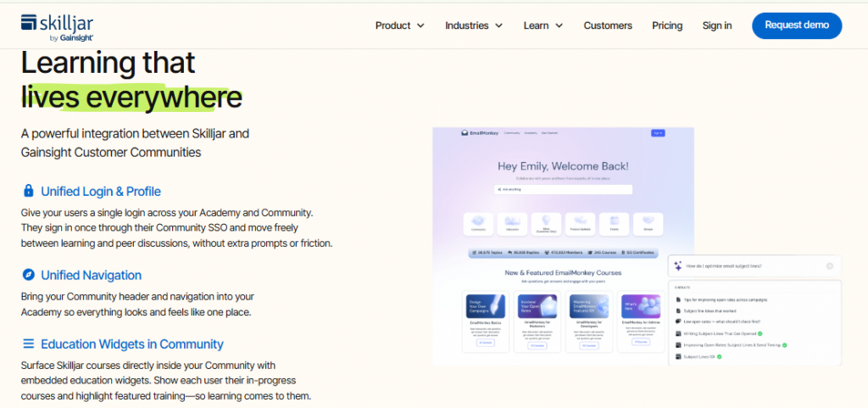Viewport: 868px width, 408px height.
Task: Click the sparkle AI icon in the search popup
Action: click(677, 265)
